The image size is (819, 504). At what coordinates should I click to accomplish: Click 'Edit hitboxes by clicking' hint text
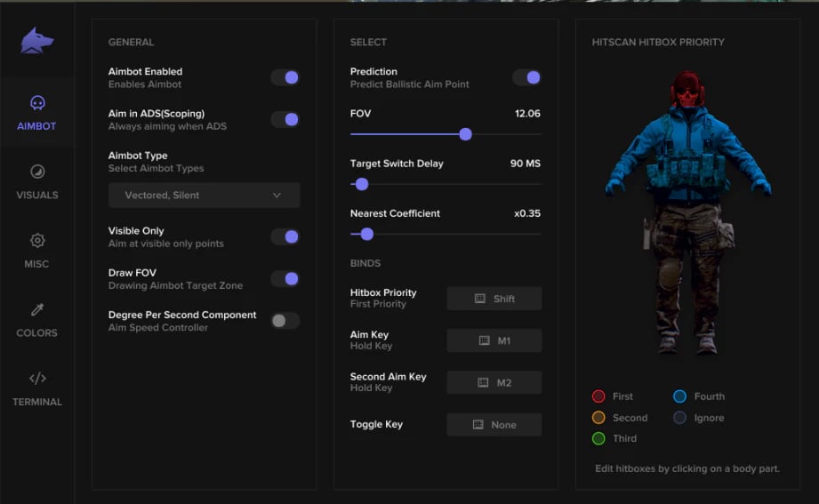(687, 468)
